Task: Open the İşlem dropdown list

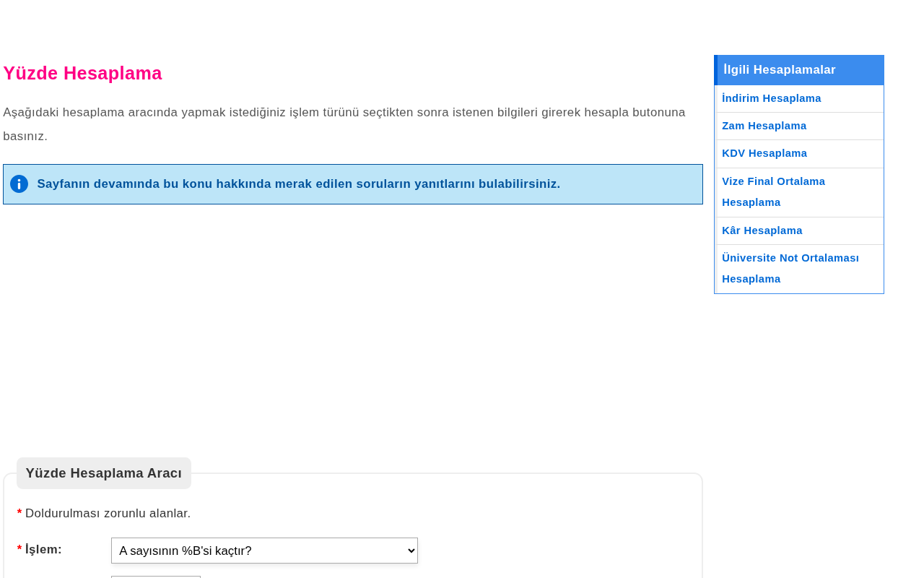Action: tap(264, 551)
